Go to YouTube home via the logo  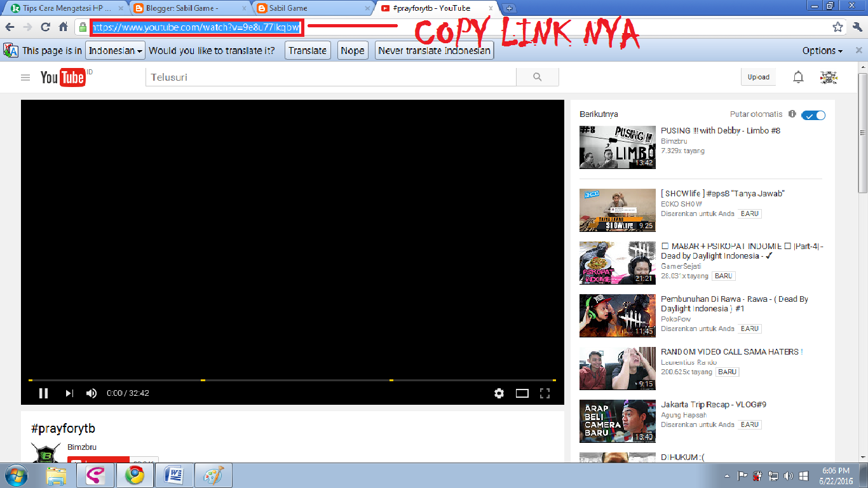[62, 78]
